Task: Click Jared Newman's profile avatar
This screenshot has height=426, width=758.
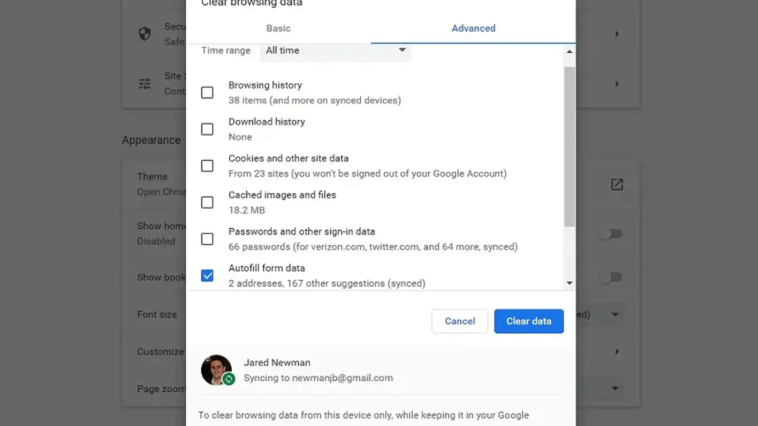Action: [216, 370]
